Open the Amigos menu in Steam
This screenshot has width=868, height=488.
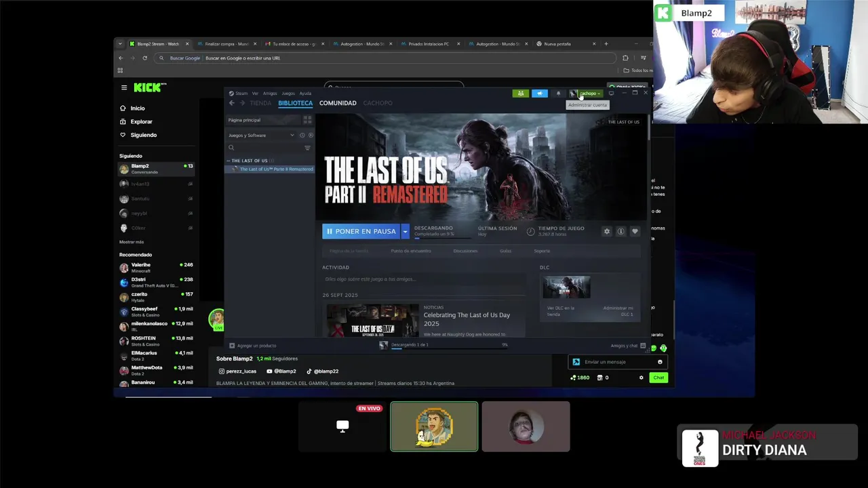[270, 94]
